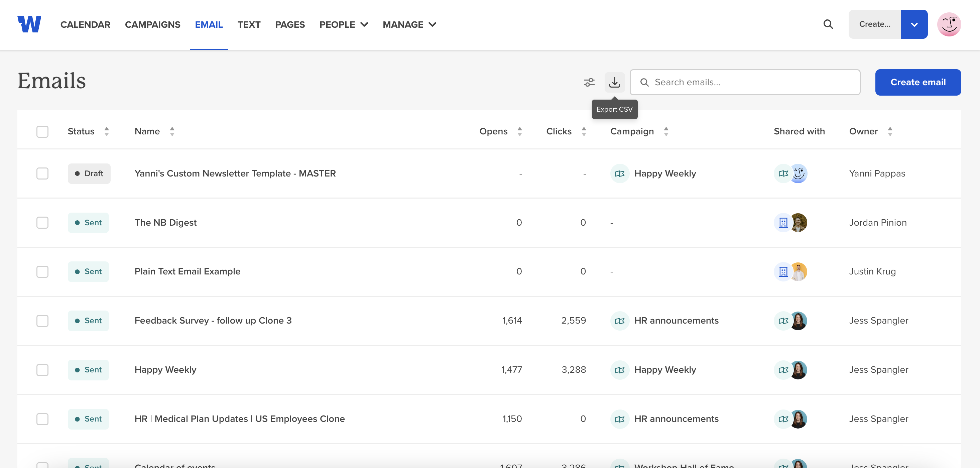Screen dimensions: 980x468
Task: Select The NB Digest row checkbox
Action: click(x=42, y=223)
